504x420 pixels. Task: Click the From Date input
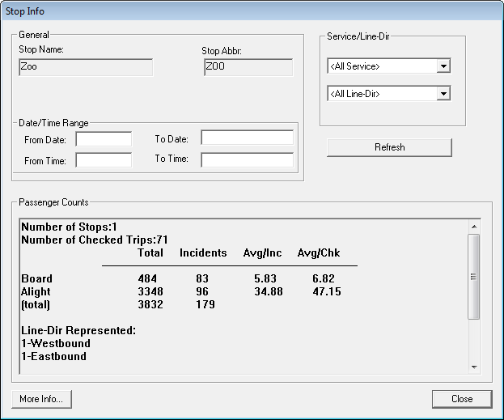(104, 139)
